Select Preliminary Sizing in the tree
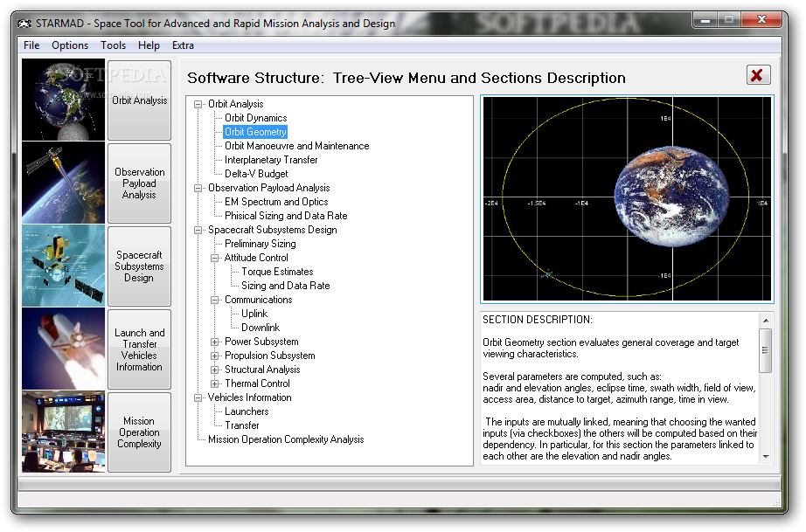The width and height of the screenshot is (806, 532). point(261,244)
